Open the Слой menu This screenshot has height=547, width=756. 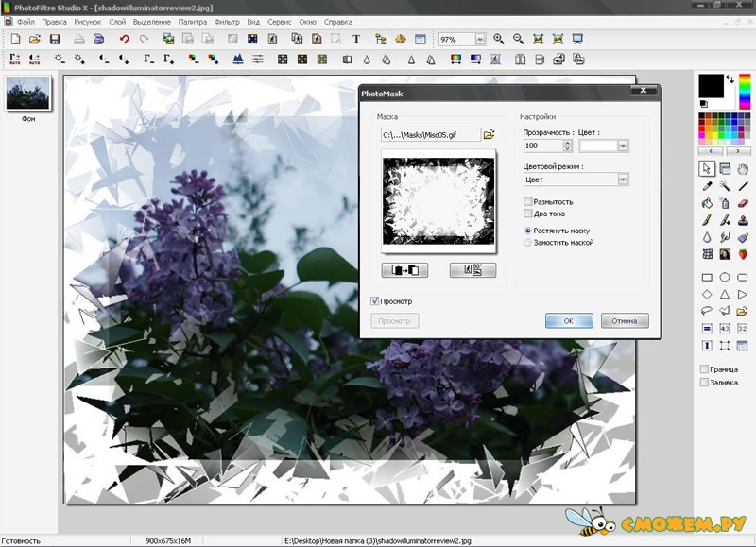click(117, 22)
